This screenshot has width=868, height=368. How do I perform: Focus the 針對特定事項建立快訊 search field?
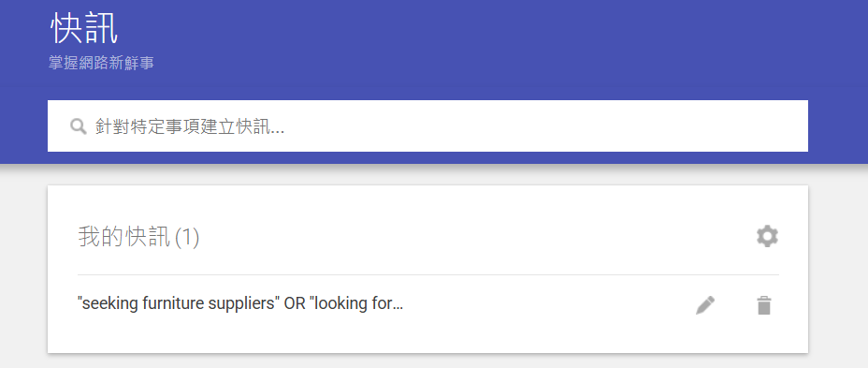pos(427,125)
